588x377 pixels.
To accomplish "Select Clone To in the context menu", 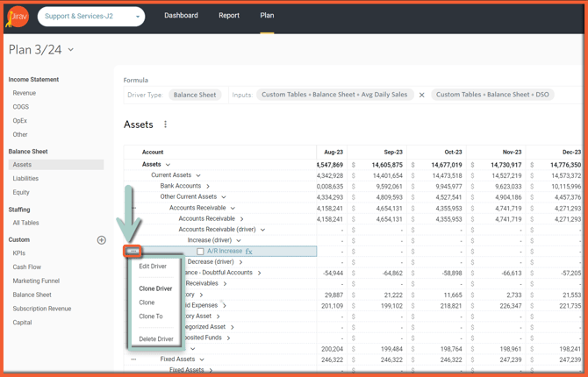I will click(151, 317).
